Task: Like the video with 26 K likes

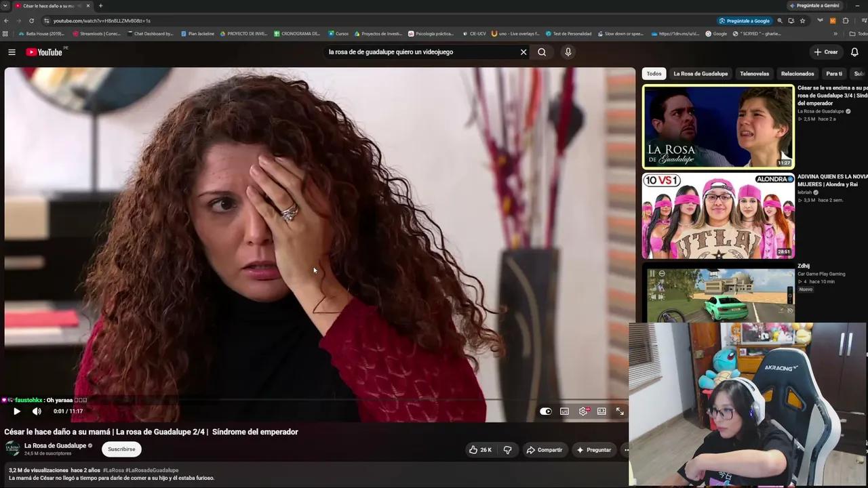Action: [481, 449]
